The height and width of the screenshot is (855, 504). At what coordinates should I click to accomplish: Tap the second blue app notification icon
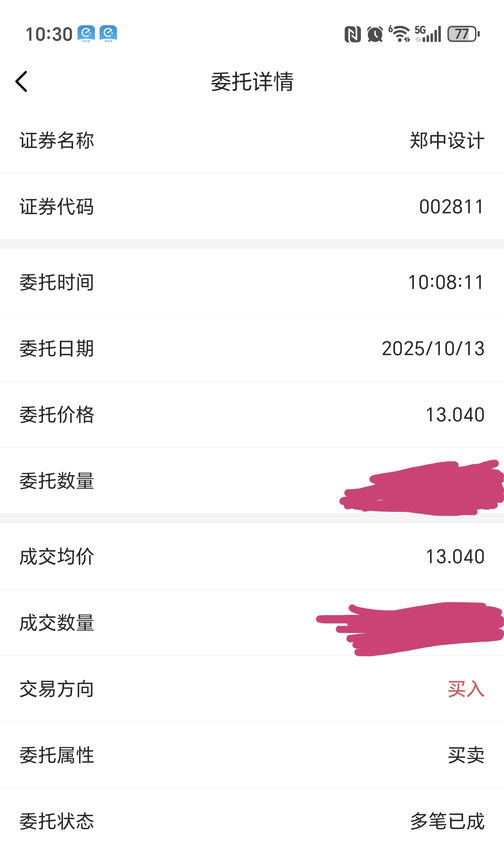[x=108, y=34]
